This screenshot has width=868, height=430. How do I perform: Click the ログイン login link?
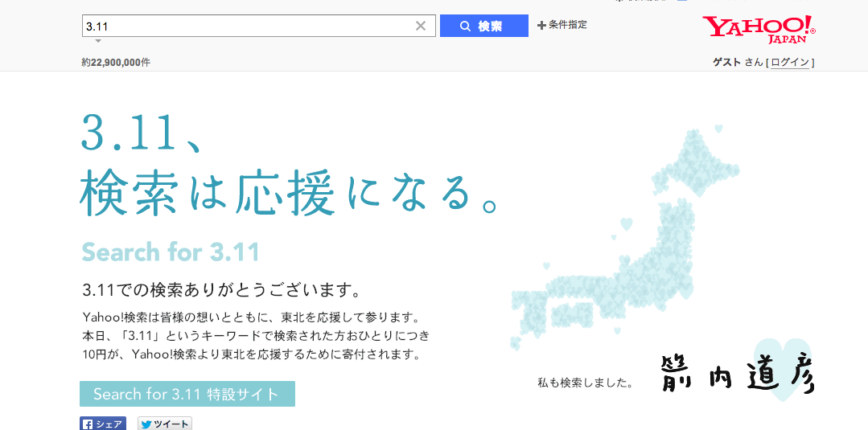(x=790, y=63)
